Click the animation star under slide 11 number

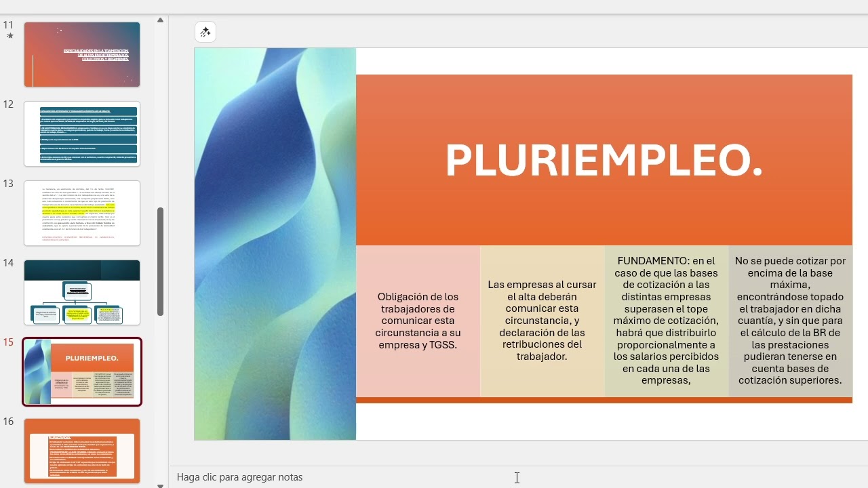coord(9,36)
